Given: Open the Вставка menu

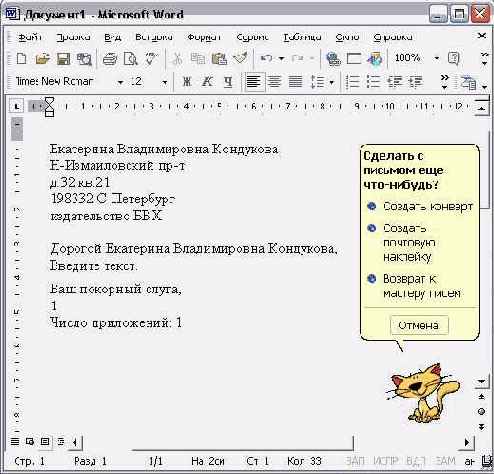Looking at the screenshot, I should tap(154, 37).
